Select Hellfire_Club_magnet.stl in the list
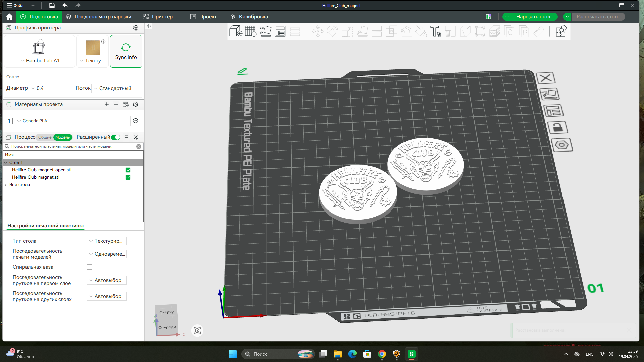Image resolution: width=644 pixels, height=362 pixels. 36,177
